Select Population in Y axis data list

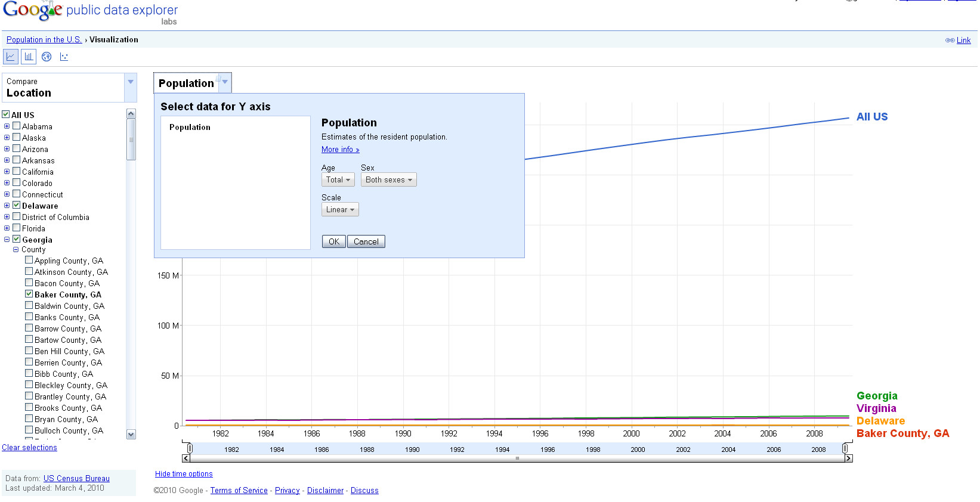tap(190, 127)
